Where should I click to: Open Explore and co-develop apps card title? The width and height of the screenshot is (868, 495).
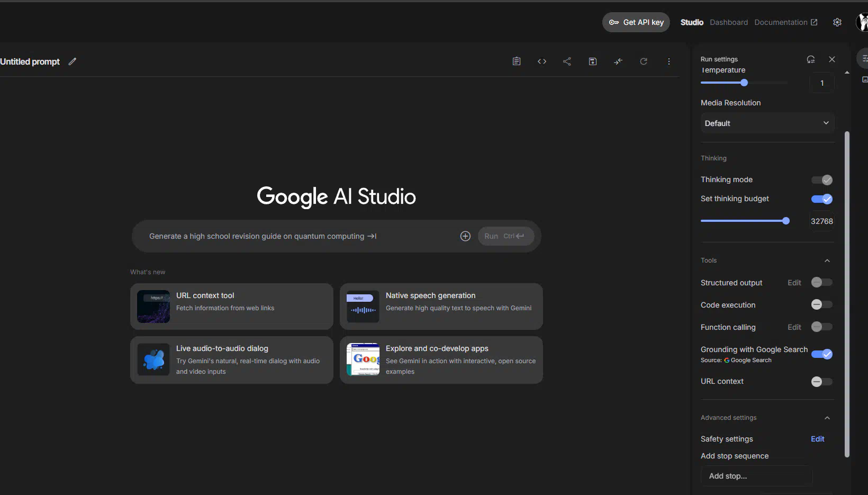[437, 348]
